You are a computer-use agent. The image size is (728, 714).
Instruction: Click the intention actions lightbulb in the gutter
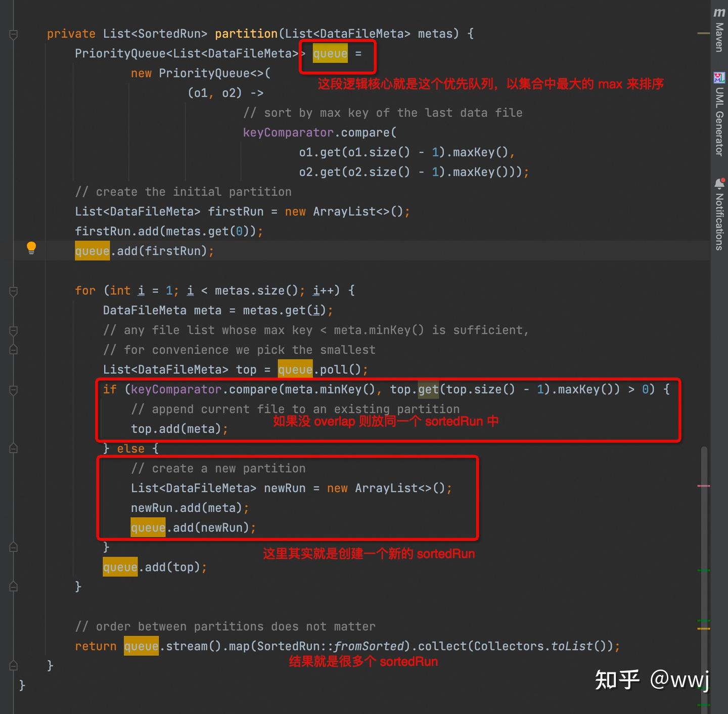pyautogui.click(x=31, y=248)
